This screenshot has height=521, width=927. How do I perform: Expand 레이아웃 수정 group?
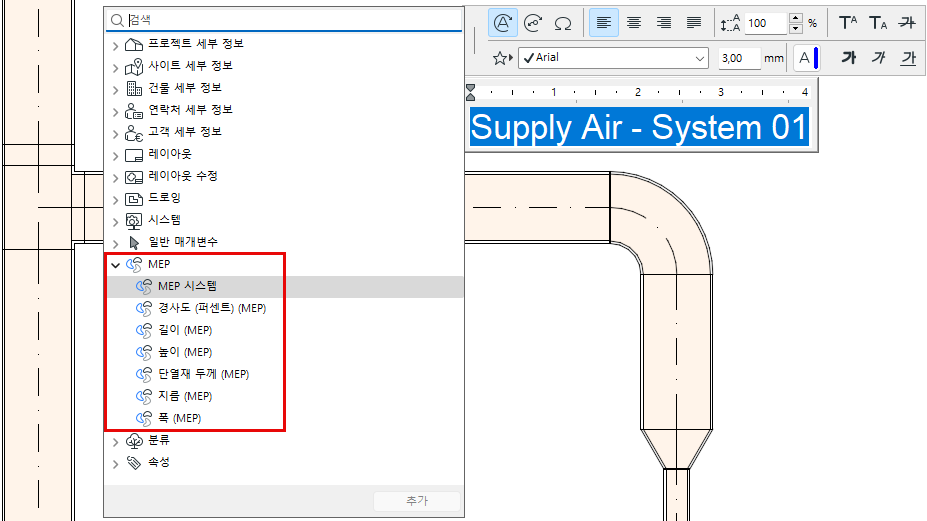click(115, 177)
